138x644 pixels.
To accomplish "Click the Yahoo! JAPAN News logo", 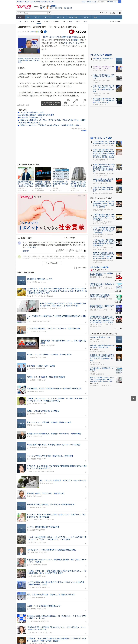I will tap(27, 7).
